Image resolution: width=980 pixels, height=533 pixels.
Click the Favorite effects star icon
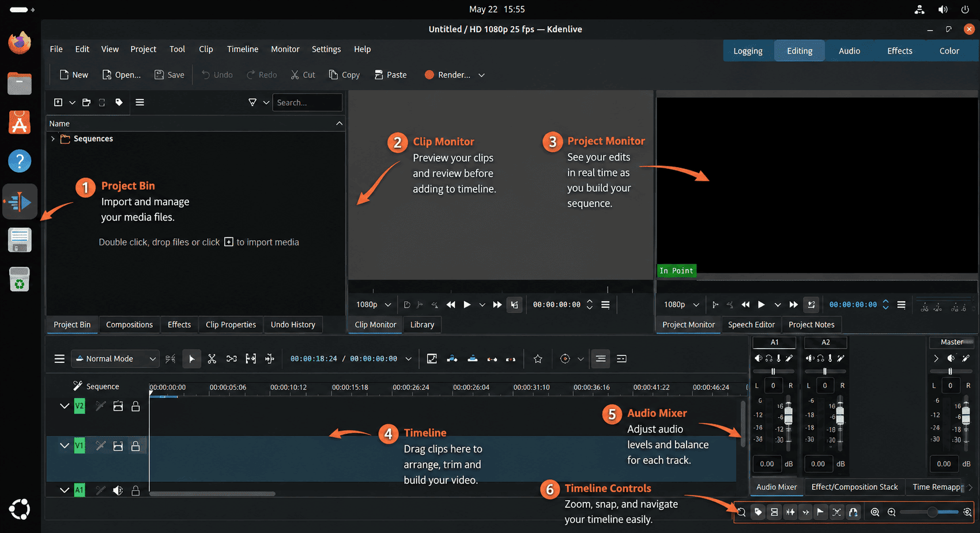(x=538, y=358)
